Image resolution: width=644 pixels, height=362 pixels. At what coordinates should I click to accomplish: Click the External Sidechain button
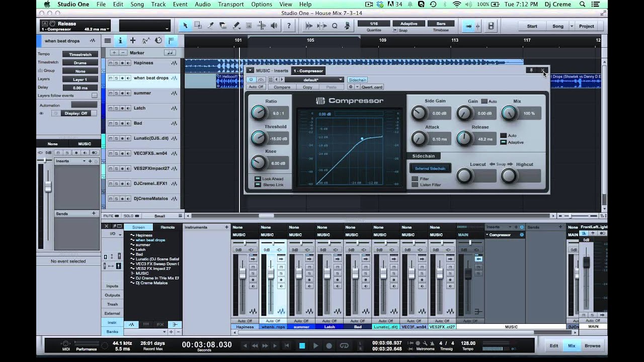[430, 168]
